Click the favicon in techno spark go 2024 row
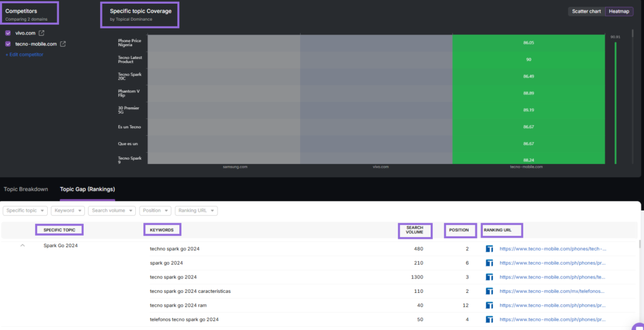Screen dimensions: 644x330 489,249
